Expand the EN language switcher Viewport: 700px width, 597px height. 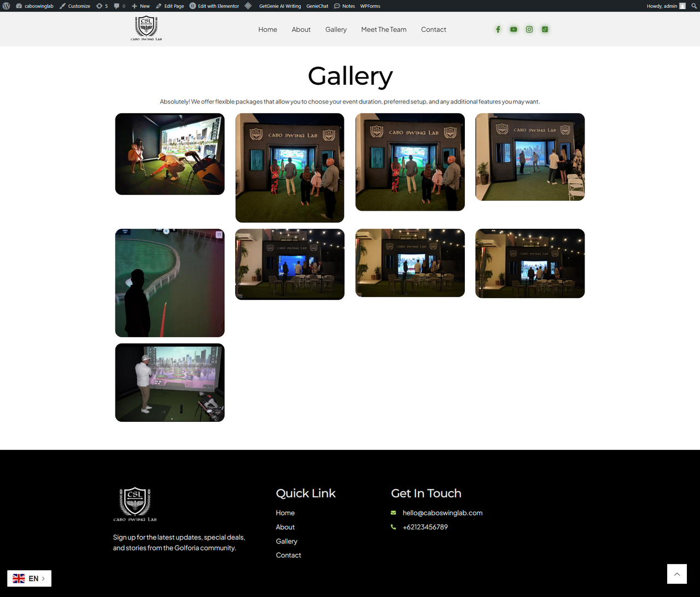(x=29, y=578)
